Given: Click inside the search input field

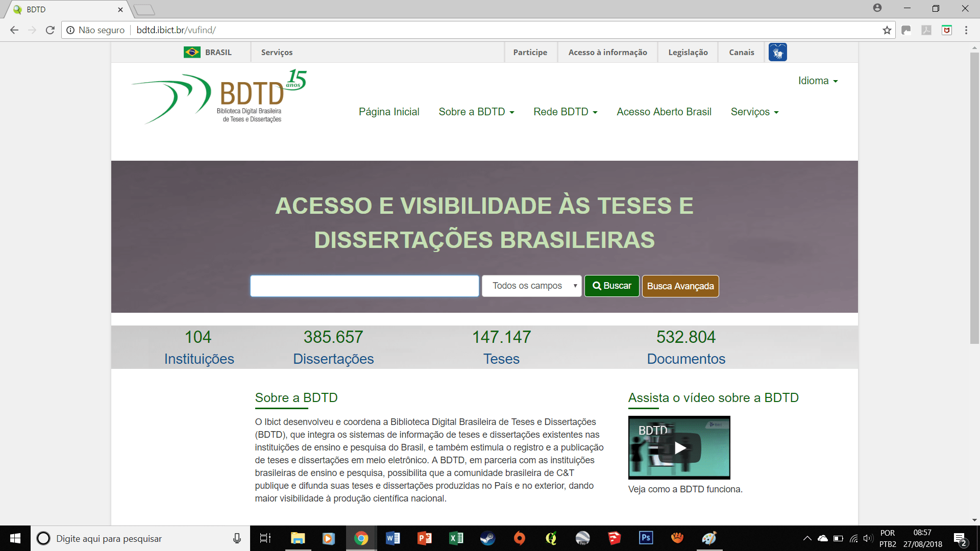Looking at the screenshot, I should coord(364,286).
